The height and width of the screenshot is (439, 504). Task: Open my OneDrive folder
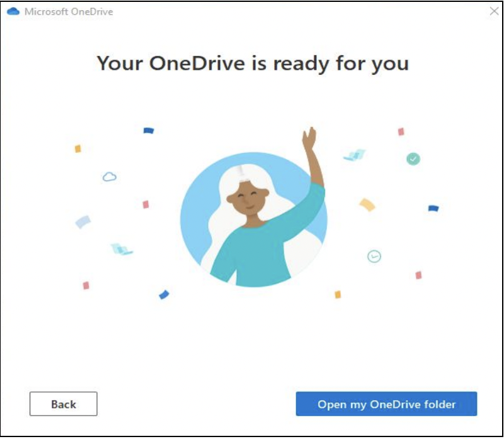pos(387,403)
